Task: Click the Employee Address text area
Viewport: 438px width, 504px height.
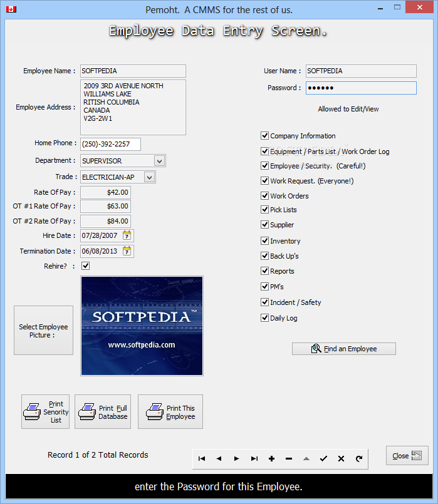Action: (x=133, y=107)
